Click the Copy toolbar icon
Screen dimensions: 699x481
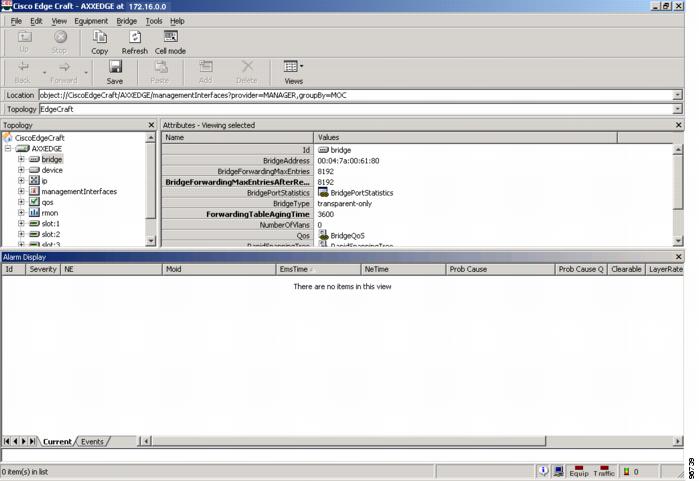pos(100,37)
